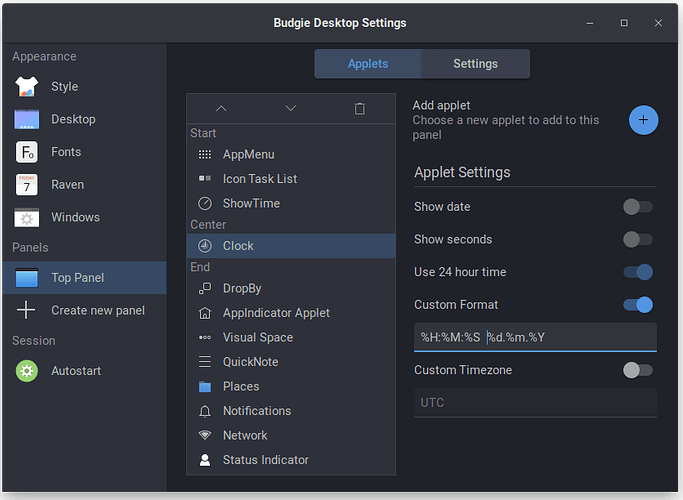The image size is (683, 500).
Task: Select the AppMenu applet grid icon
Action: pyautogui.click(x=205, y=155)
